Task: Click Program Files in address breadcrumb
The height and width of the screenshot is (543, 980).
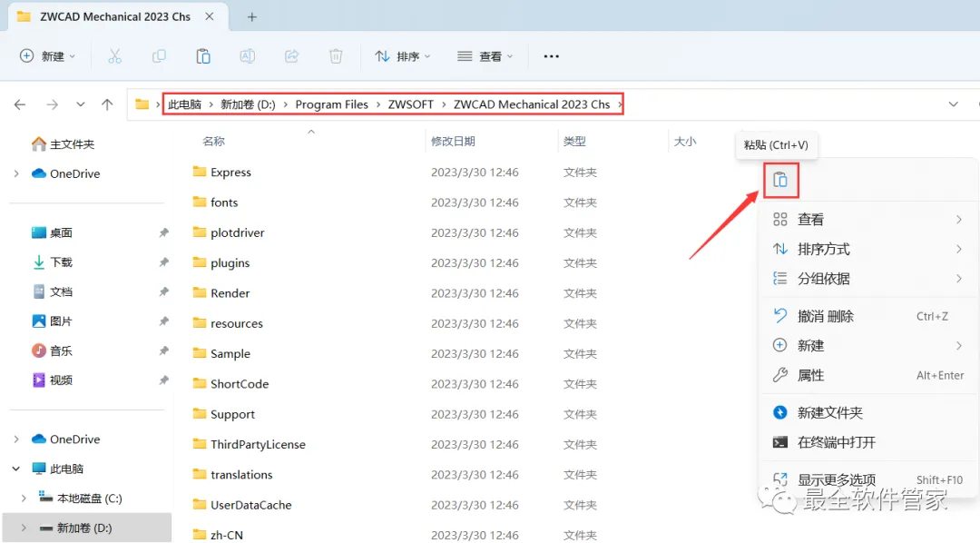Action: (332, 104)
